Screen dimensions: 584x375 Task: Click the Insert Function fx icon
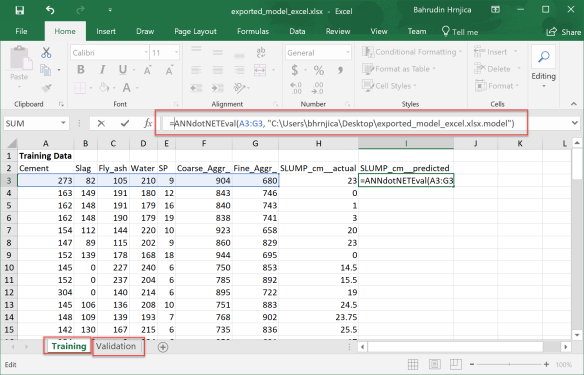(148, 123)
